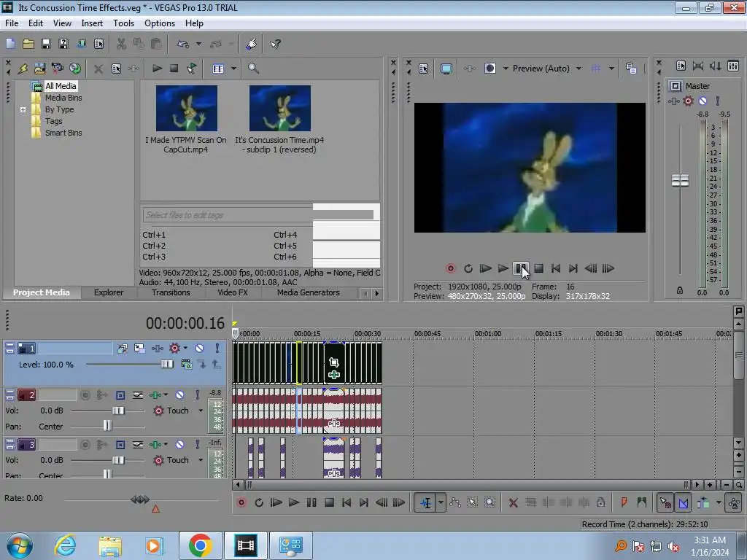Click the Select files to edit tags field
747x560 pixels.
click(228, 215)
